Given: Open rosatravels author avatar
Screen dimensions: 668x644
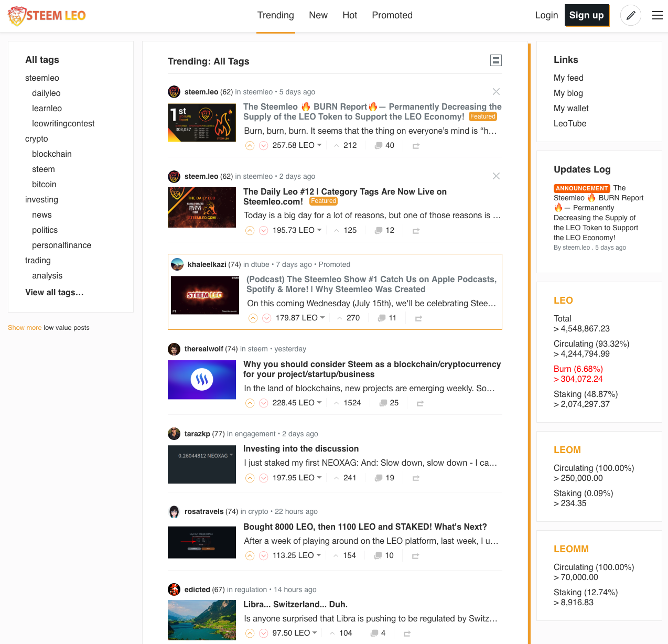Looking at the screenshot, I should click(174, 511).
